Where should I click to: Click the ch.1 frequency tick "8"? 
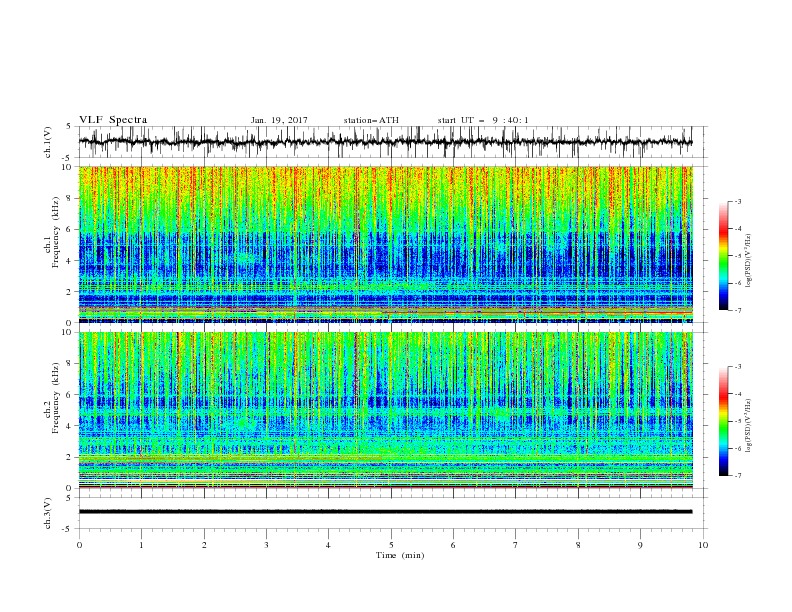click(70, 198)
